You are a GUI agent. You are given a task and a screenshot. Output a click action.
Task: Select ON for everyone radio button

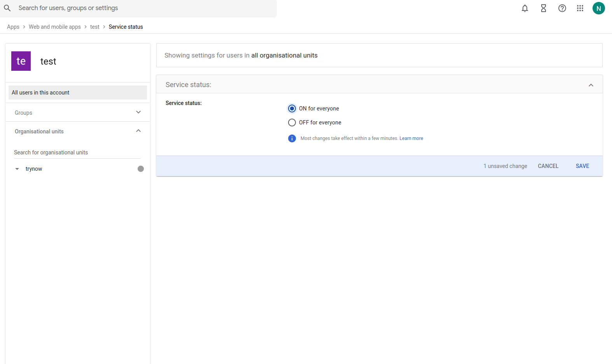click(x=292, y=108)
